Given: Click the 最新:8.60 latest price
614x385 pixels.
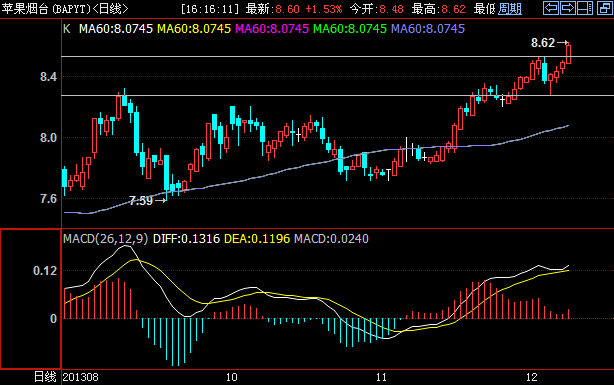Looking at the screenshot, I should click(273, 9).
